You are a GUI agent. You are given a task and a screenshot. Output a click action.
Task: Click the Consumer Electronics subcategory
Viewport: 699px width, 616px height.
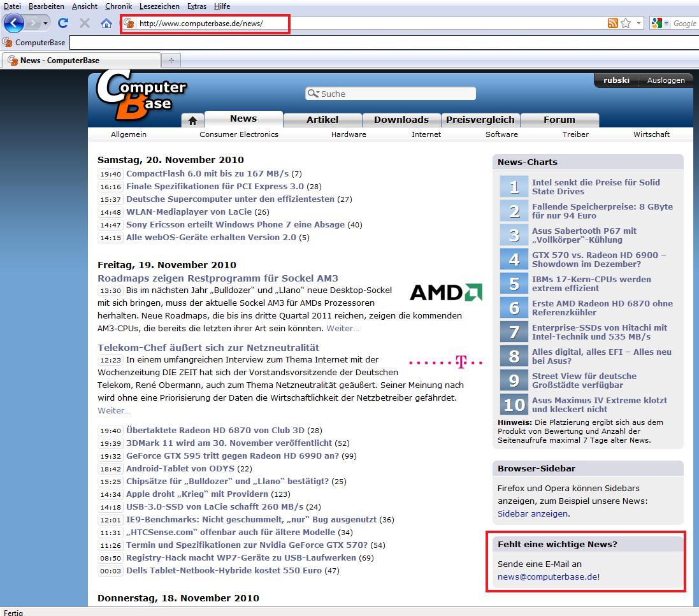(x=239, y=134)
